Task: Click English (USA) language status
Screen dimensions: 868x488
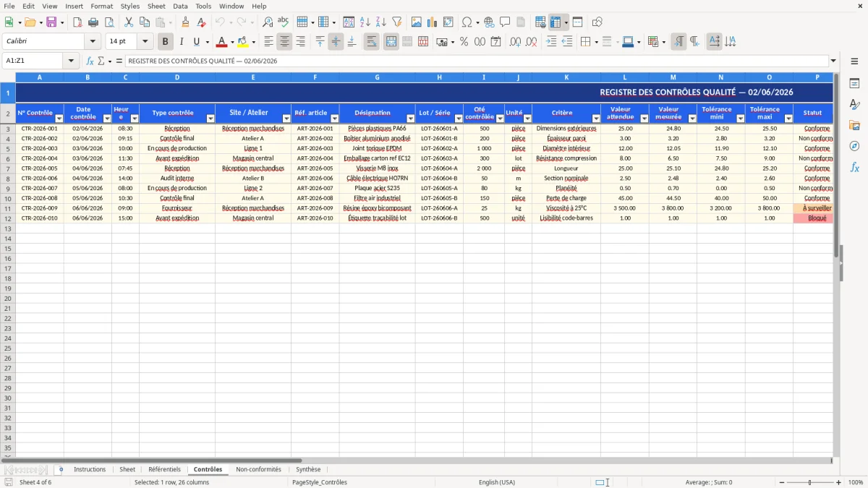Action: 497,482
